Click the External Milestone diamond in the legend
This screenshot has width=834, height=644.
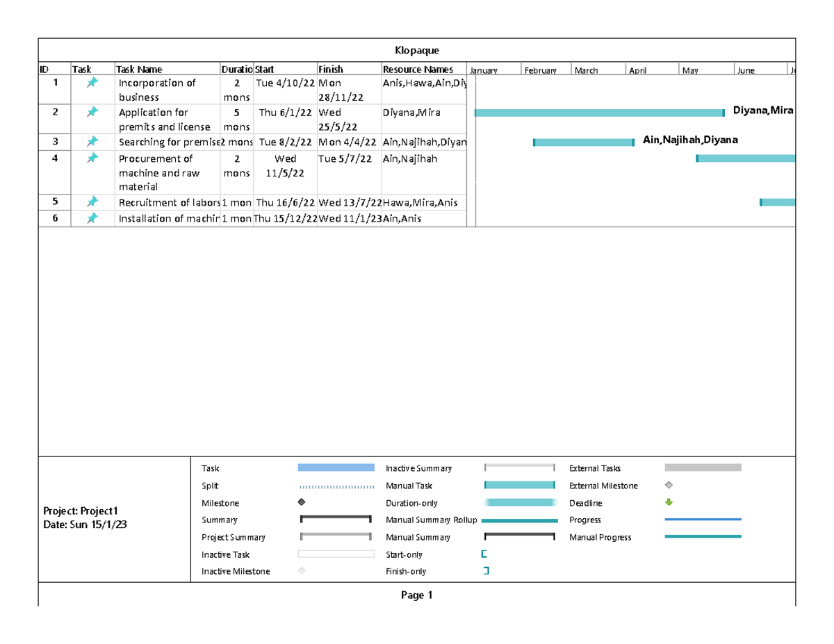(669, 486)
